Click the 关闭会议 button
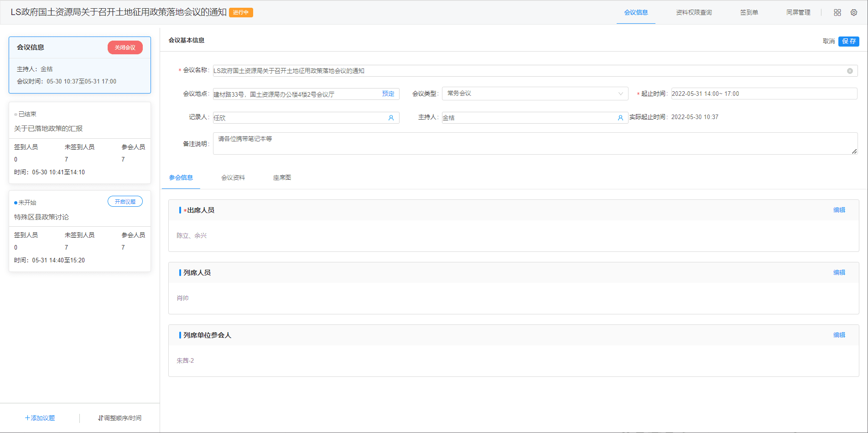 [125, 47]
